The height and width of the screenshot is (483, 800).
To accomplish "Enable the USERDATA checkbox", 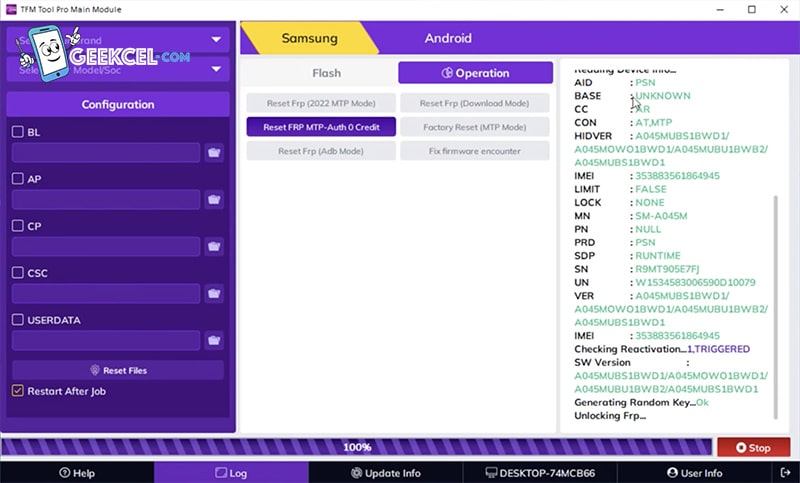I will 18,319.
